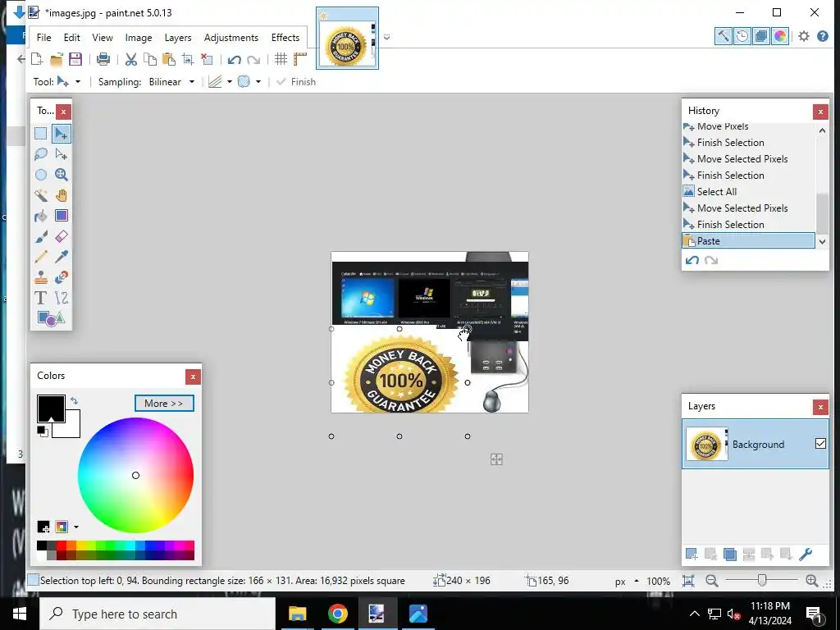The image size is (840, 630).
Task: Select the Paint Bucket tool
Action: 41,216
